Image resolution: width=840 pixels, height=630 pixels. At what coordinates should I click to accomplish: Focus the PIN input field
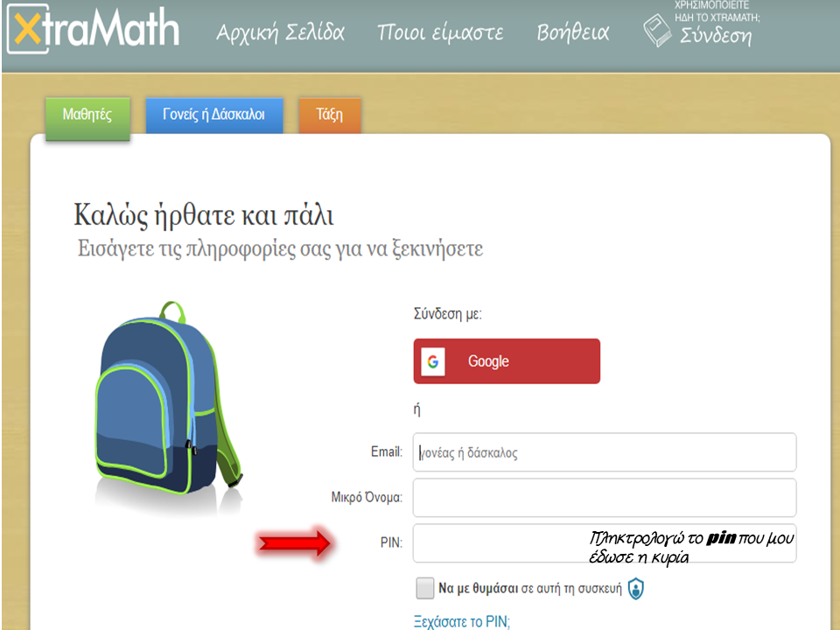pyautogui.click(x=605, y=543)
